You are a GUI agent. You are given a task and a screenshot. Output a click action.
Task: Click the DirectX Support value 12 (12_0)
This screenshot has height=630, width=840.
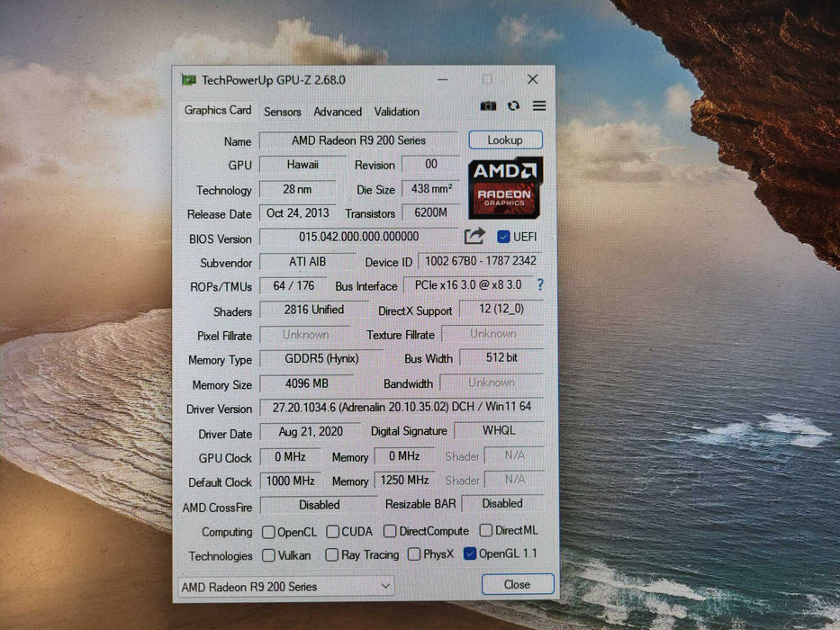[x=501, y=309]
